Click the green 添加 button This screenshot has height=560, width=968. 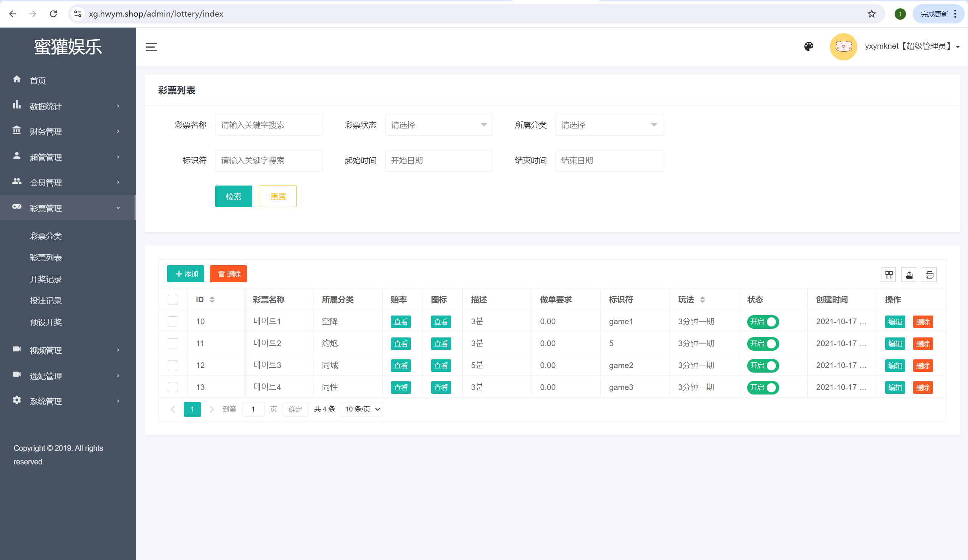pyautogui.click(x=186, y=274)
